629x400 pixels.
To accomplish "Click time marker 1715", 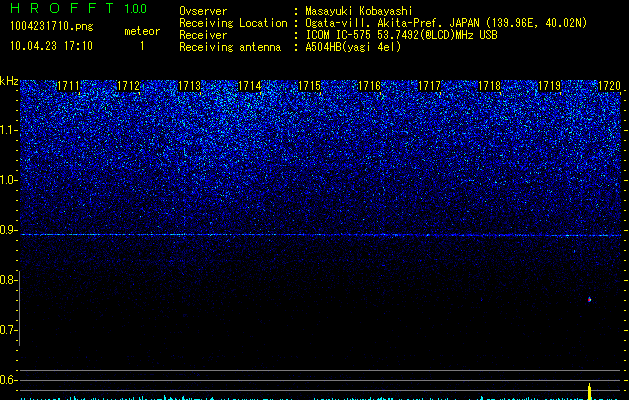I will (x=309, y=86).
